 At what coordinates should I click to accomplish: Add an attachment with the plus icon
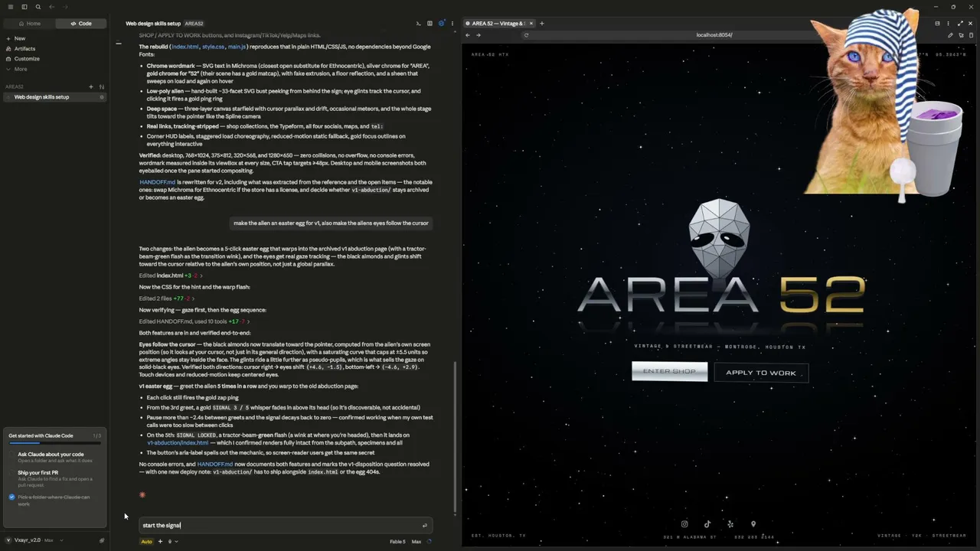pyautogui.click(x=160, y=542)
